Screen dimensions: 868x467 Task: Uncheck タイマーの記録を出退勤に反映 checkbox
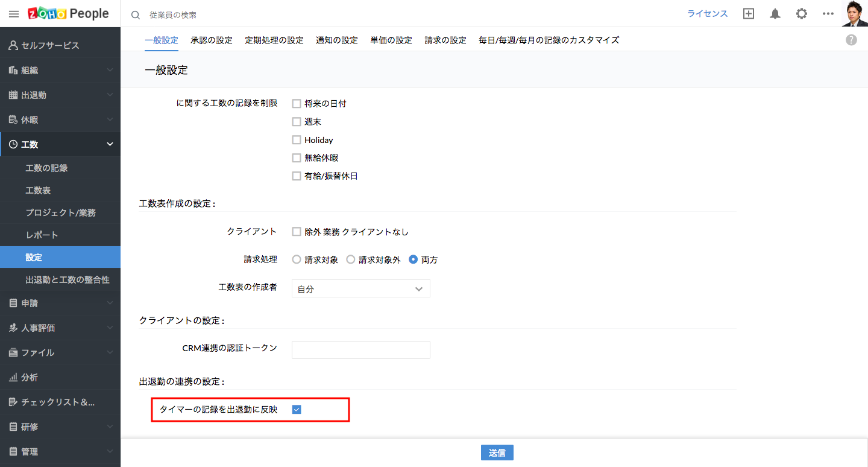[297, 410]
